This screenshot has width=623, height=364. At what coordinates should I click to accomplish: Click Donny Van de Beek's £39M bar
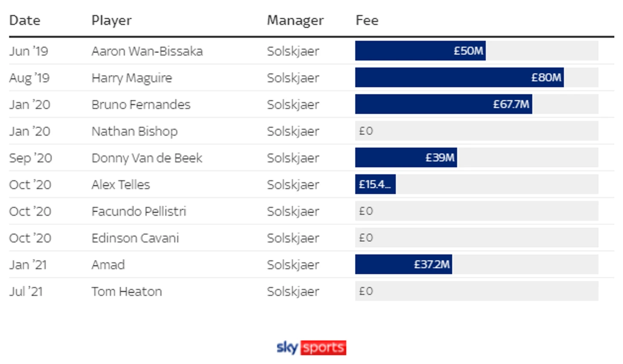[x=406, y=158]
